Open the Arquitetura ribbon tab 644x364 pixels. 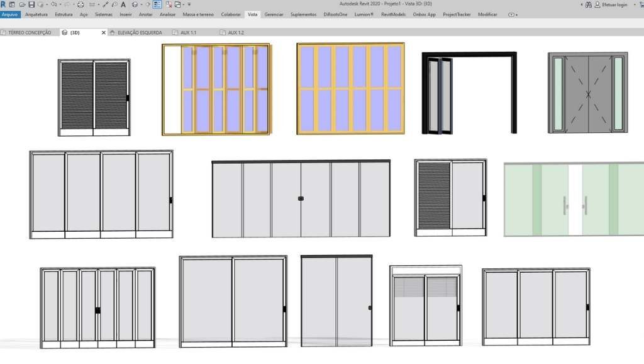coord(36,14)
